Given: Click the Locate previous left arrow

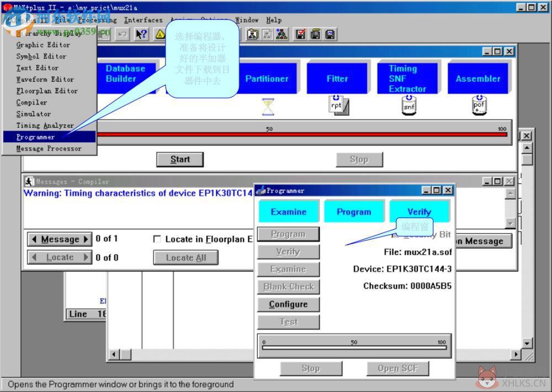Looking at the screenshot, I should point(34,257).
